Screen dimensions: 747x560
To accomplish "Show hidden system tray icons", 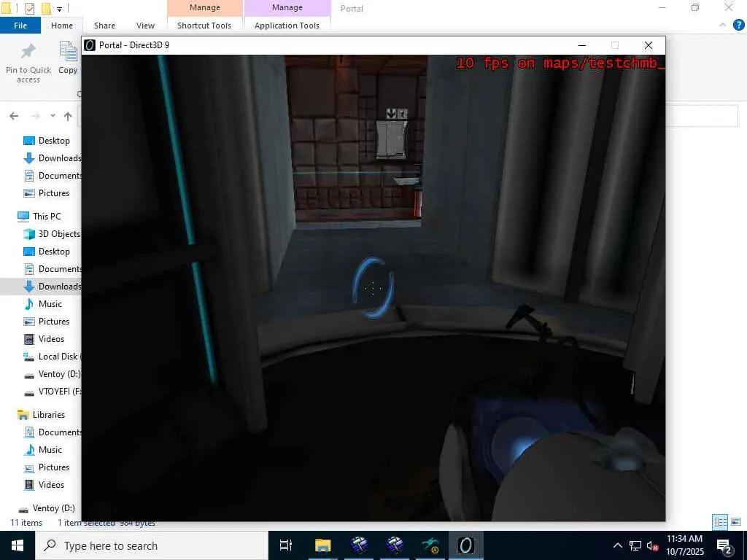I will click(617, 545).
